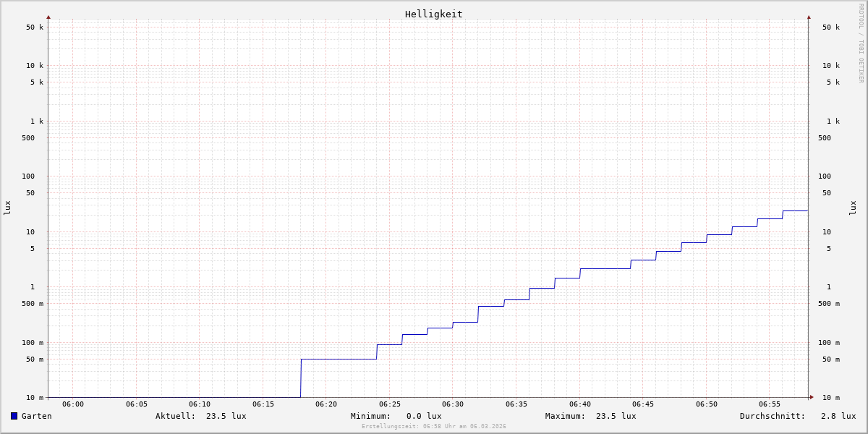Image resolution: width=868 pixels, height=434 pixels.
Task: Click the Erstellungszeit timestamp footer text
Action: coord(433,427)
